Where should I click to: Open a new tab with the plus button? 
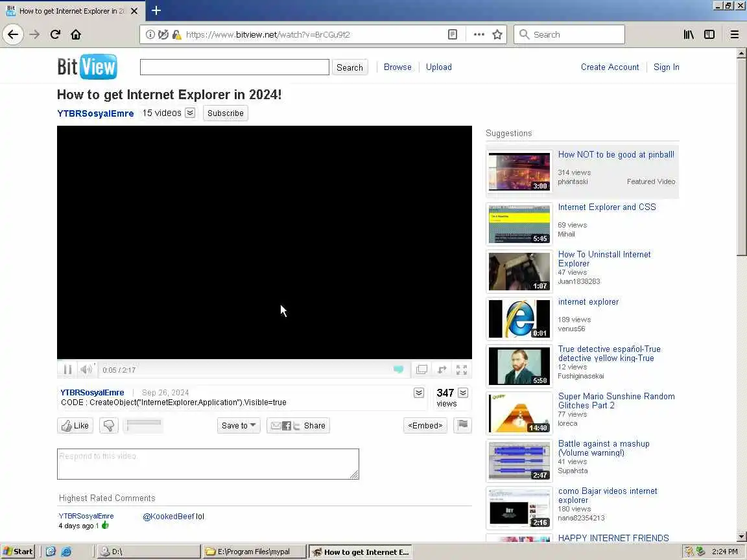(x=156, y=10)
